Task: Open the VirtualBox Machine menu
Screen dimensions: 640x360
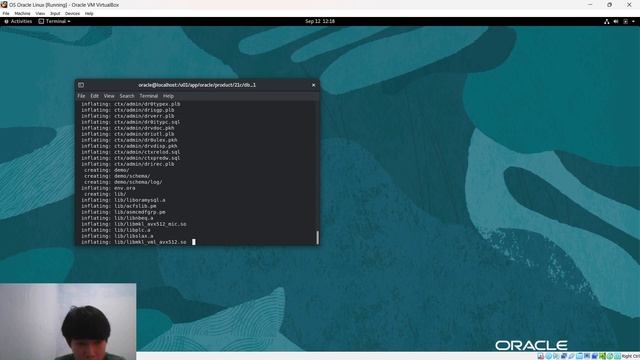Action: 22,13
